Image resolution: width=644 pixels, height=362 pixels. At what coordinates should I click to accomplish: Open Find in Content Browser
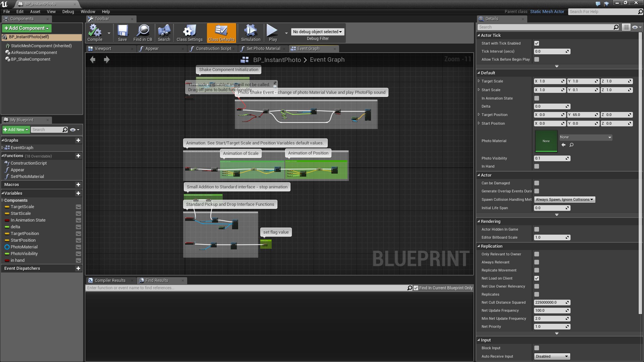tap(143, 33)
